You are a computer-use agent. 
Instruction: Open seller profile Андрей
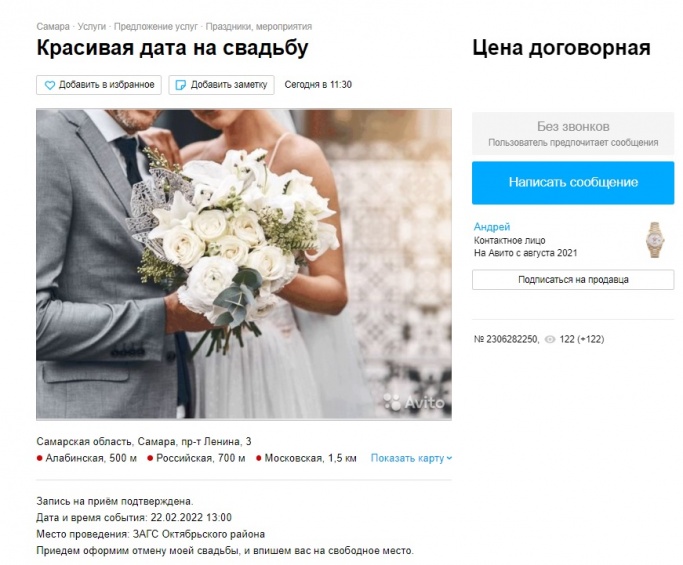pyautogui.click(x=492, y=227)
